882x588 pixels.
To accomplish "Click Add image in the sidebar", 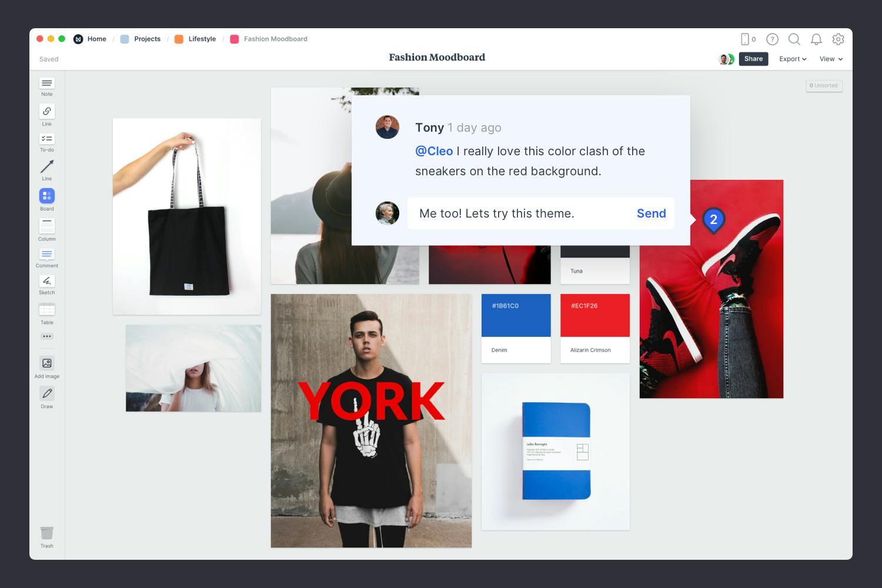I will coord(46,363).
